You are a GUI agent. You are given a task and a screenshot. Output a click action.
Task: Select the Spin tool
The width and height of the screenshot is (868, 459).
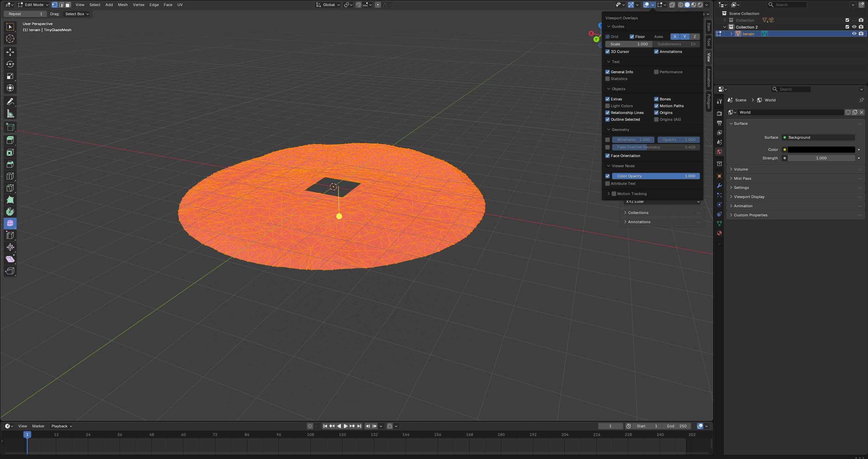[10, 212]
